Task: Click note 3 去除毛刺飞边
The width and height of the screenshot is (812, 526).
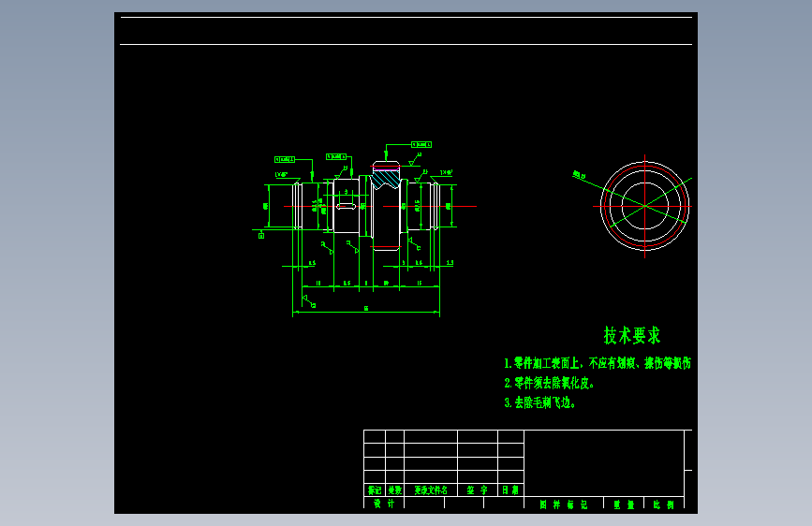Action: click(539, 402)
